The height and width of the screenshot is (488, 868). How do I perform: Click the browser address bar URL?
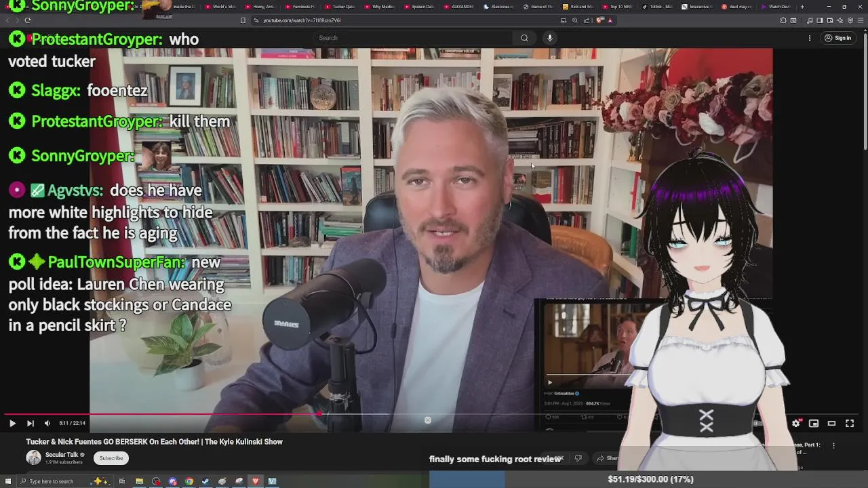coord(302,20)
